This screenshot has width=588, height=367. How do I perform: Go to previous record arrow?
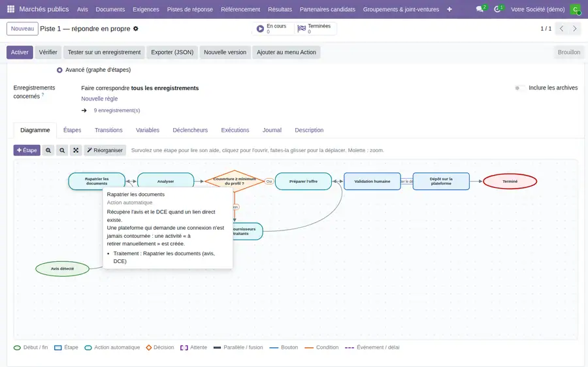click(x=561, y=29)
